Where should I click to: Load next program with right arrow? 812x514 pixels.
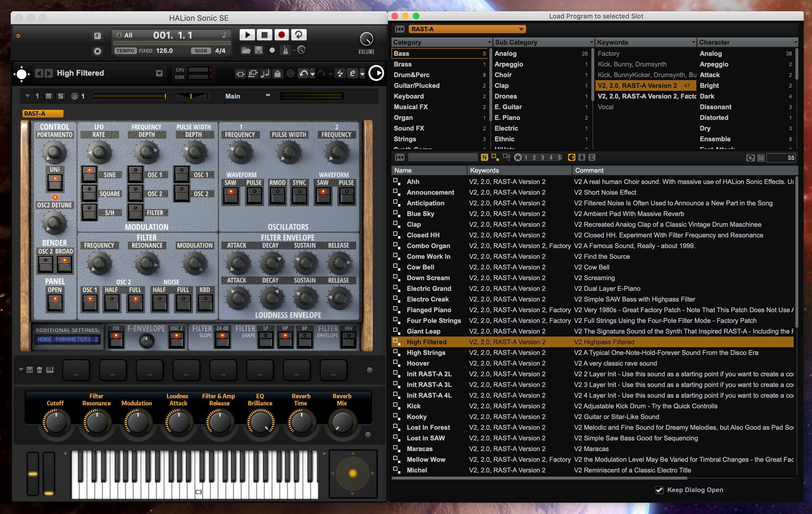tap(49, 73)
